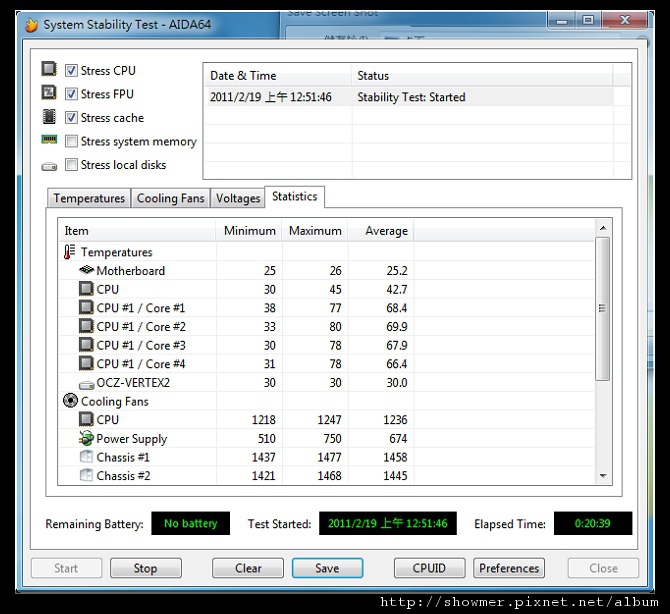Image resolution: width=670 pixels, height=614 pixels.
Task: Click the log date '2011/2/19 上午 12:51:46'
Action: point(270,97)
